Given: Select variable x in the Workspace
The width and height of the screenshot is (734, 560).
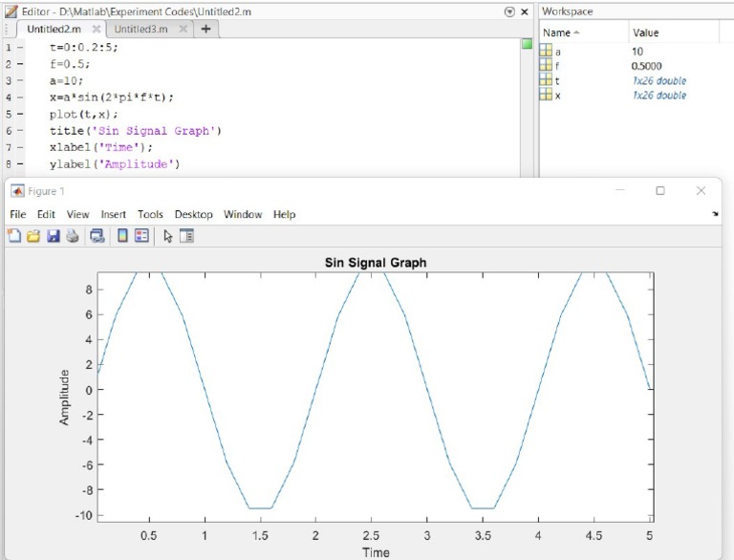Looking at the screenshot, I should 557,96.
